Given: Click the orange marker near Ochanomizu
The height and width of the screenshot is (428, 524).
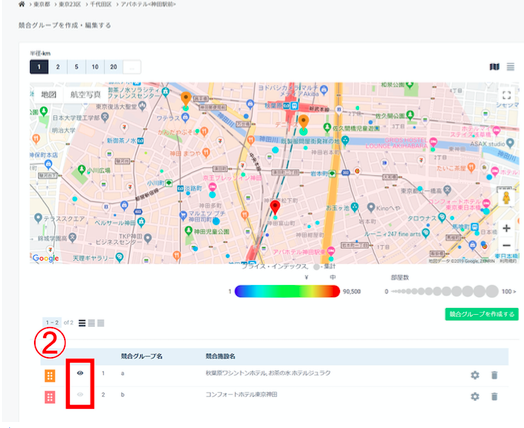Looking at the screenshot, I should click(186, 99).
